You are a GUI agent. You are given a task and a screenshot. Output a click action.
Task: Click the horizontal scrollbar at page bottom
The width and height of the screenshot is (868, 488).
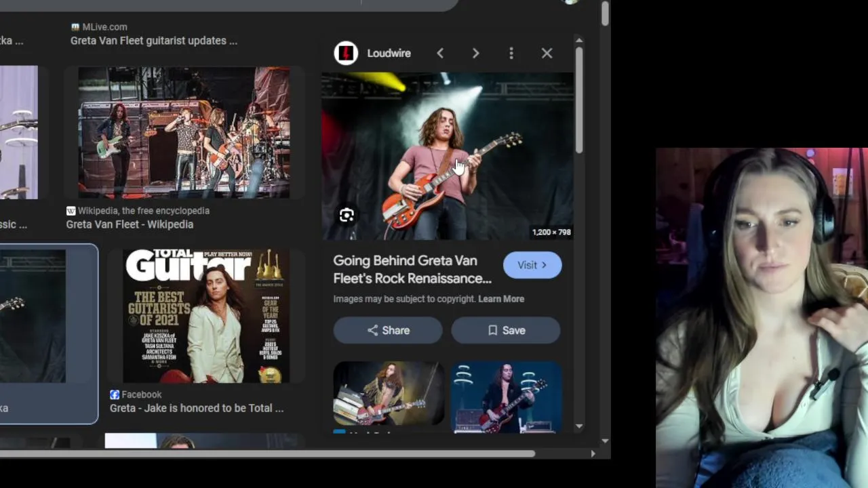267,453
